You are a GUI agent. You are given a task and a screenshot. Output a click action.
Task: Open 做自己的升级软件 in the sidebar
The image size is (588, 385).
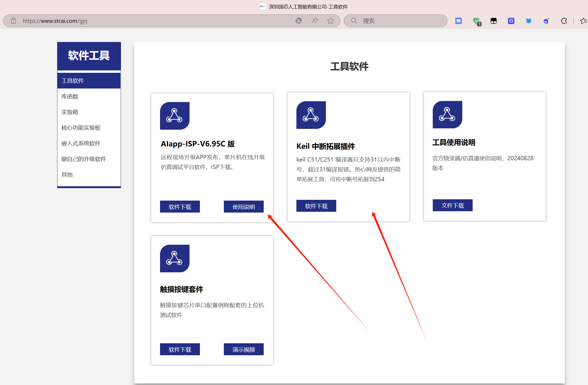click(x=89, y=159)
